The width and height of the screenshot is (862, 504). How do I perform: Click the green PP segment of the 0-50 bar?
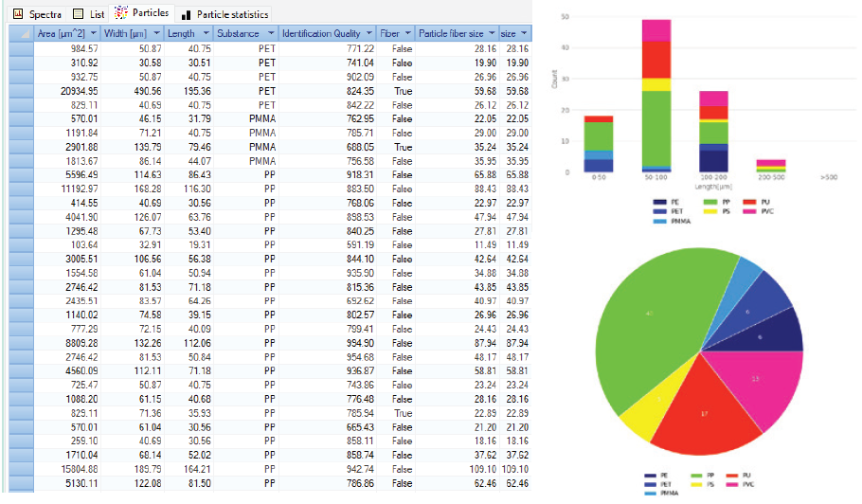tap(599, 136)
